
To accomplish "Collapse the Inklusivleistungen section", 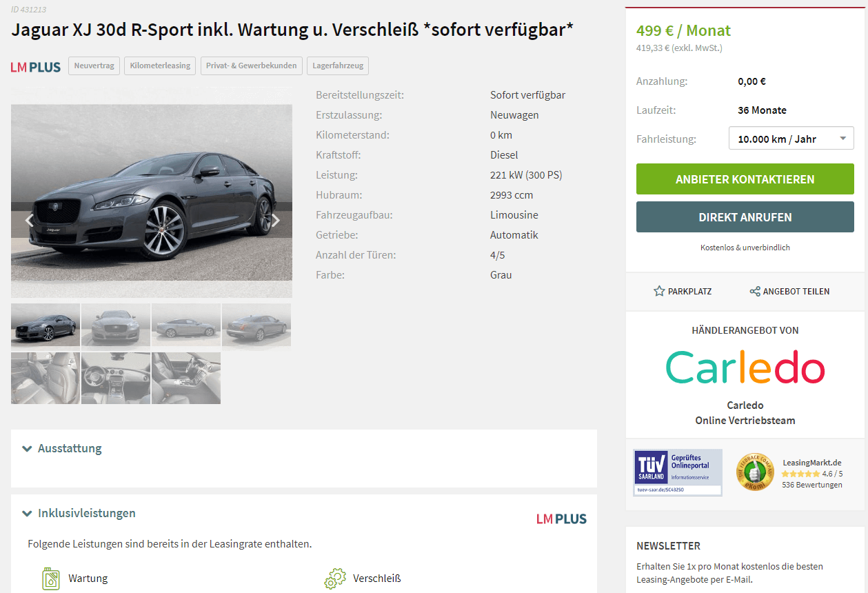I will 79,513.
